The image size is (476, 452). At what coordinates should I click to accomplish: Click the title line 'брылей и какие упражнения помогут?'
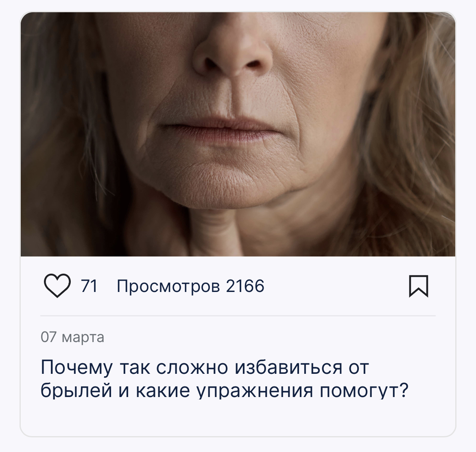[225, 391]
